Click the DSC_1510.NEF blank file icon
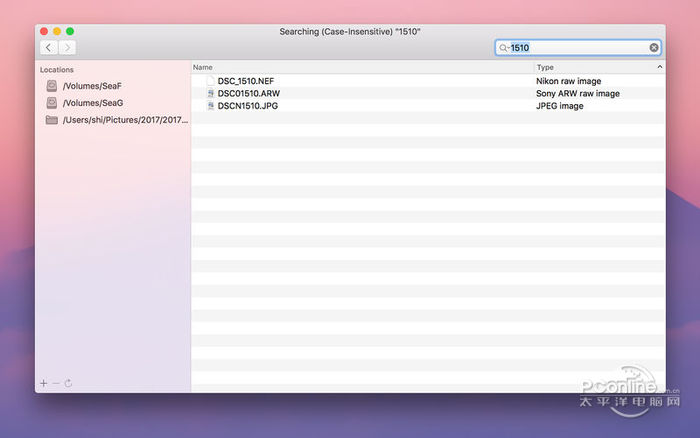The width and height of the screenshot is (700, 438). tap(211, 81)
